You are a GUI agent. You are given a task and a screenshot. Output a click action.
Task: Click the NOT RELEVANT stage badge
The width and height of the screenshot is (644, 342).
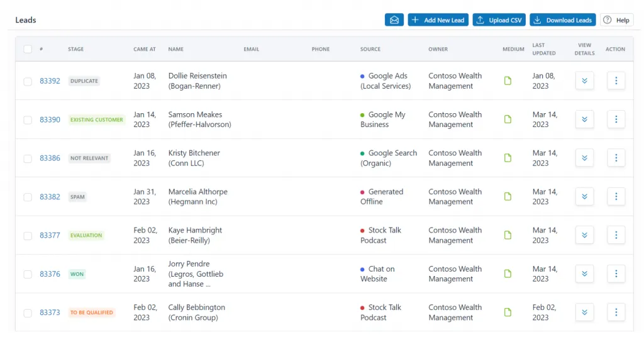pos(89,158)
